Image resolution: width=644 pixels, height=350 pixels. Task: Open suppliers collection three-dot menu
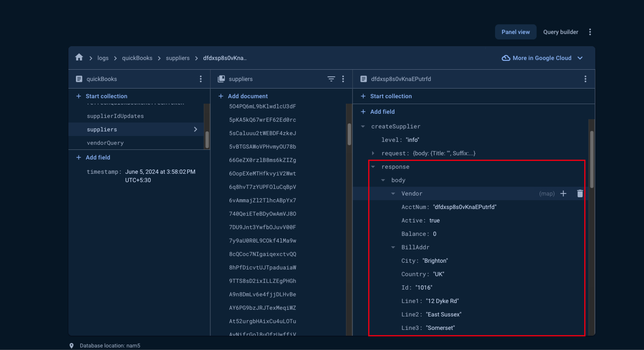click(x=343, y=79)
